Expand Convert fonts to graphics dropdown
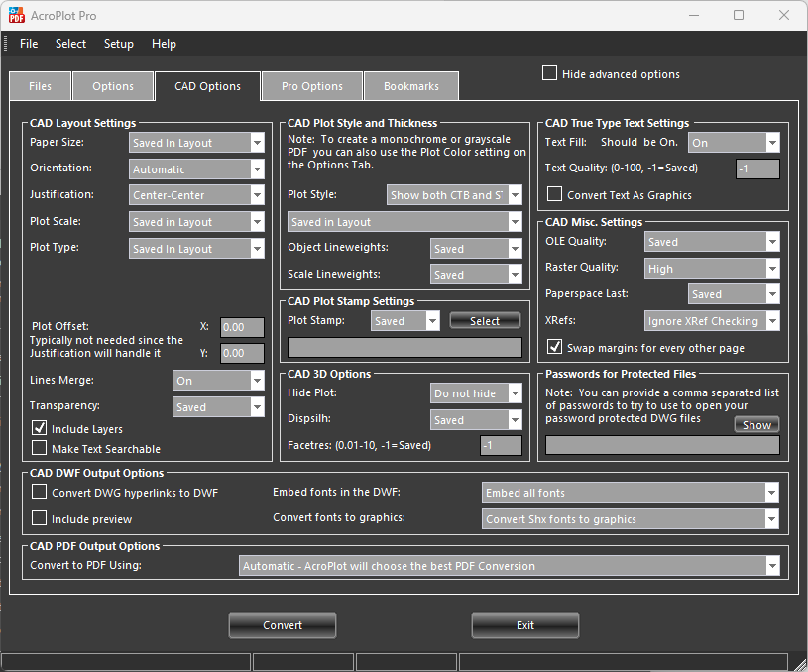The image size is (808, 672). pyautogui.click(x=631, y=519)
